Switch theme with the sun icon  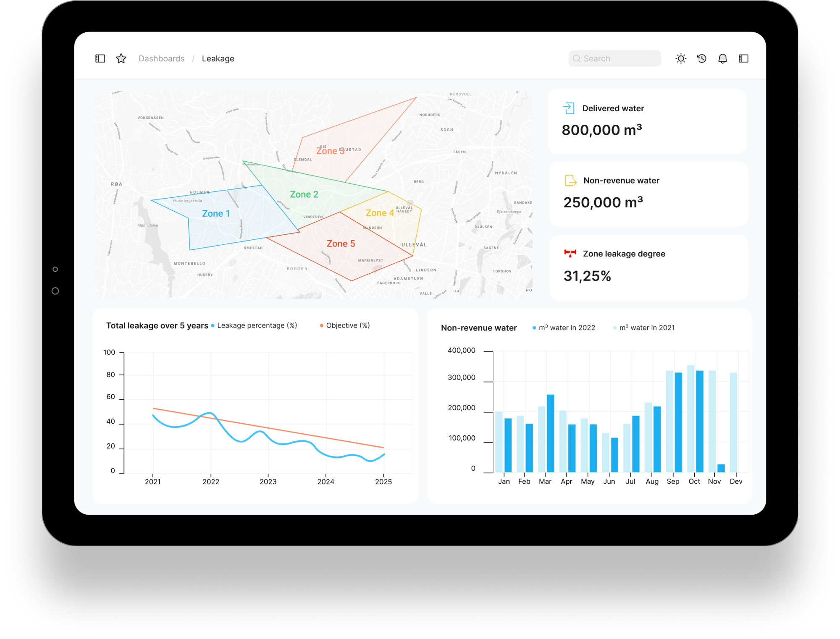click(680, 58)
